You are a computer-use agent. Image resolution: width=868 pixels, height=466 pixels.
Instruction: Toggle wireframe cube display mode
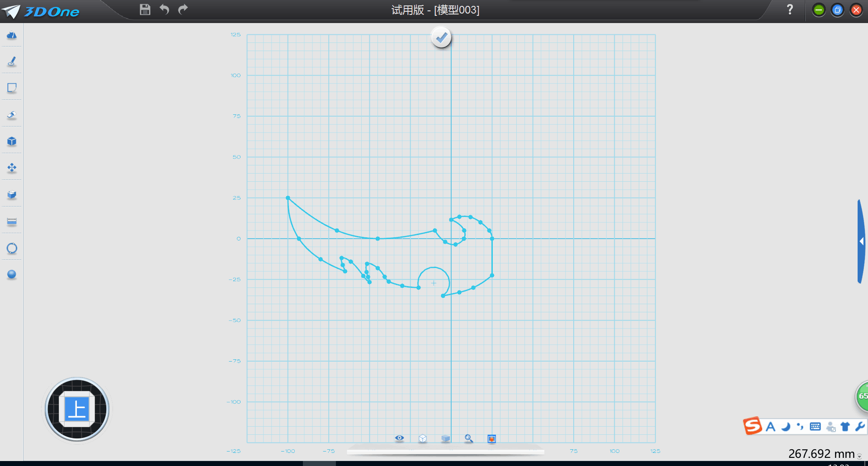point(423,438)
